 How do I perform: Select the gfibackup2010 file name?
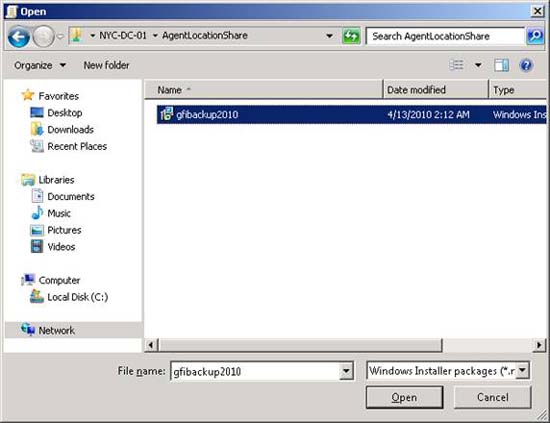click(207, 115)
